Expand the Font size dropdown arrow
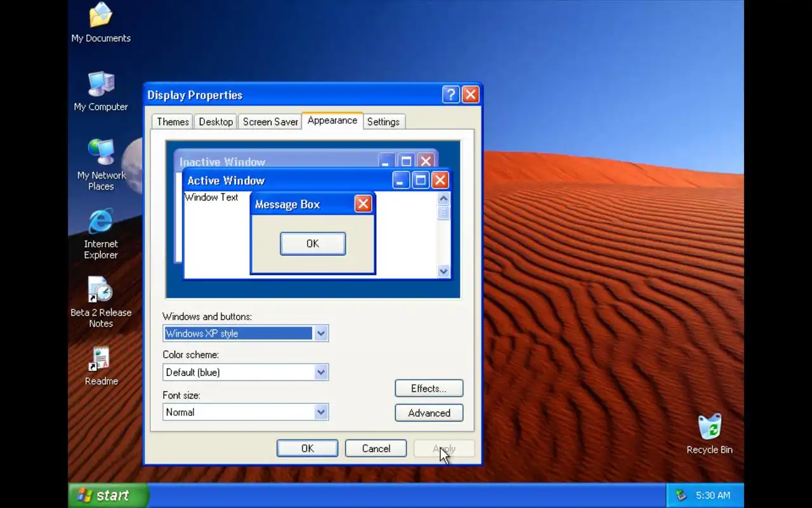The image size is (812, 508). 321,412
